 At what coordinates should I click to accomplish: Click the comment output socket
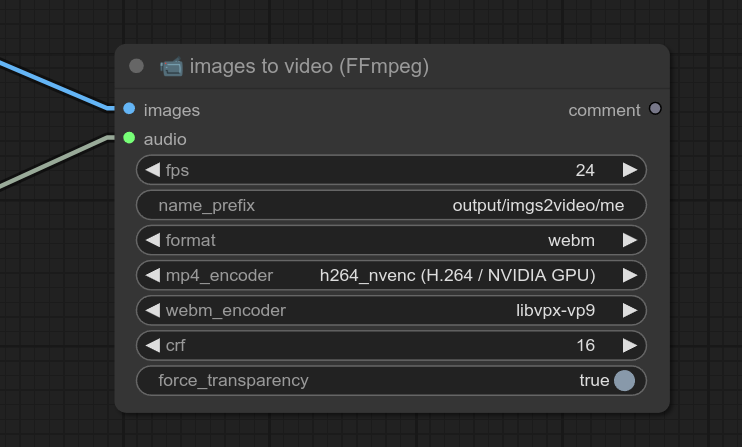pyautogui.click(x=655, y=109)
